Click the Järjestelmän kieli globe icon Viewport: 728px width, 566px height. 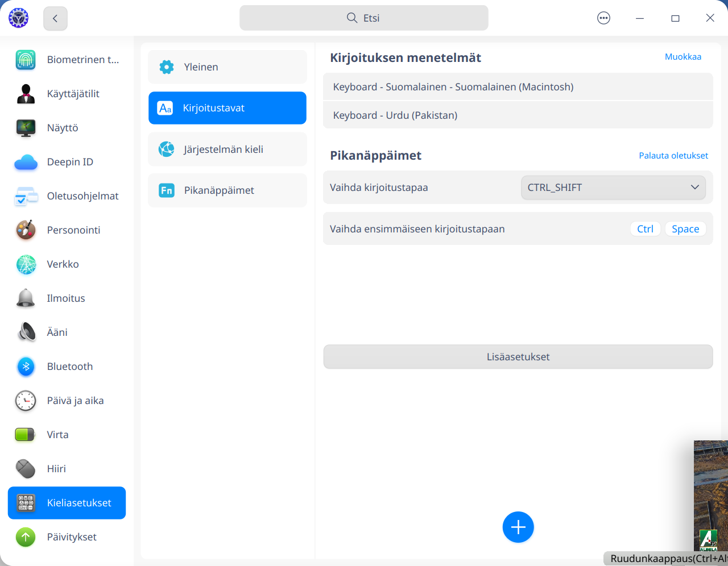[167, 149]
